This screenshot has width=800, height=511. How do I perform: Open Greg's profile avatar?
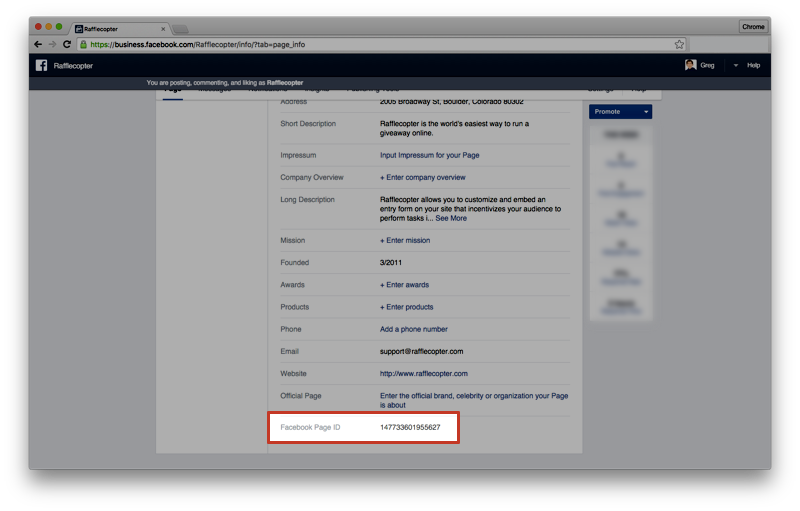tap(690, 65)
